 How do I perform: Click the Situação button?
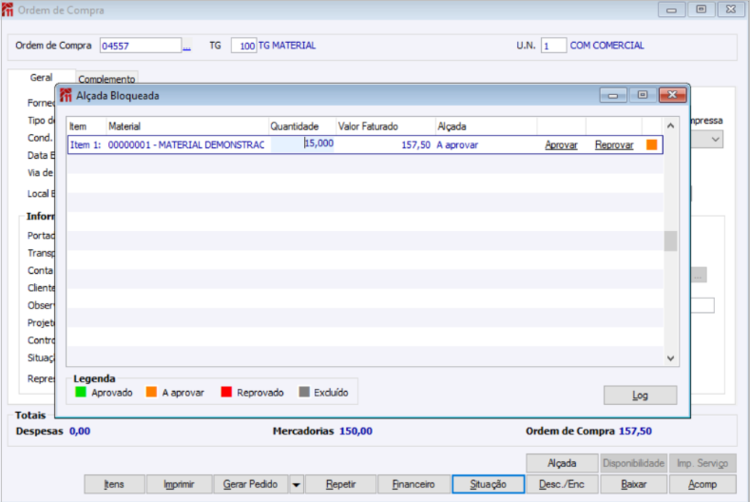488,484
